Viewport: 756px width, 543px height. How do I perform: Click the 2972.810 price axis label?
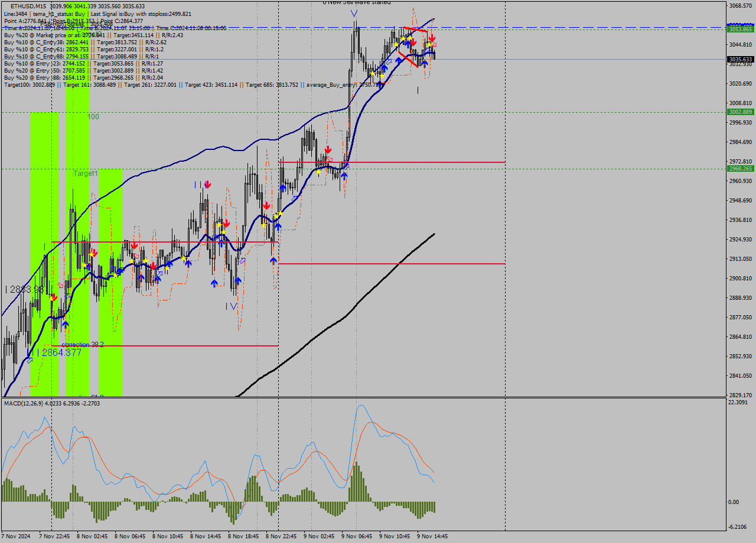click(740, 161)
